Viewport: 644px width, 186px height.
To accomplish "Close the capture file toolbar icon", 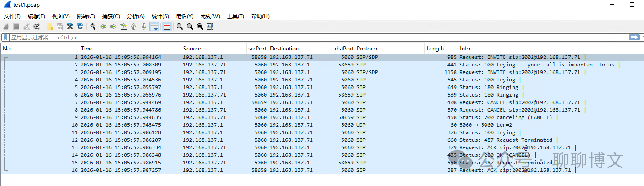I will click(x=70, y=27).
